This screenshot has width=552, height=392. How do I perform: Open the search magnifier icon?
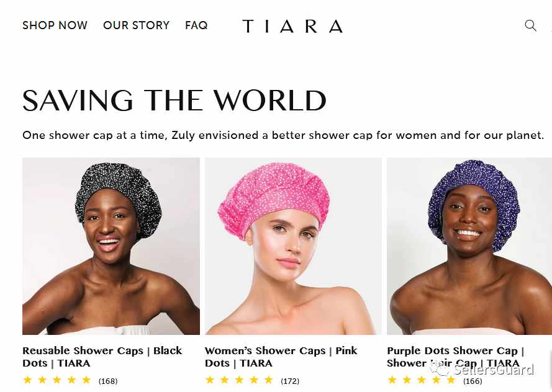[x=530, y=25]
